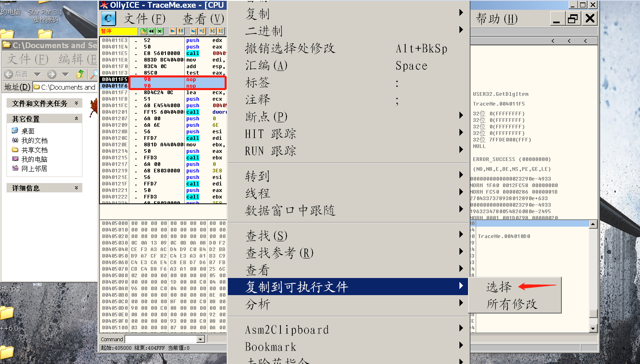Click the Trace over toolbar icon
The width and height of the screenshot is (640, 364).
(x=221, y=31)
